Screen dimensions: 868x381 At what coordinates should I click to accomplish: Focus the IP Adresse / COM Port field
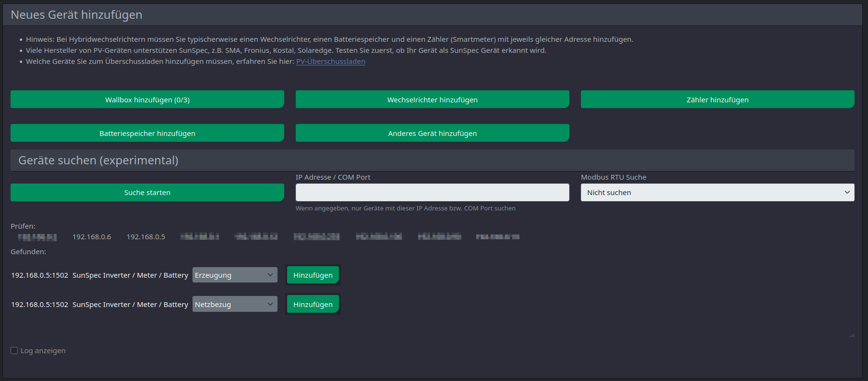432,192
